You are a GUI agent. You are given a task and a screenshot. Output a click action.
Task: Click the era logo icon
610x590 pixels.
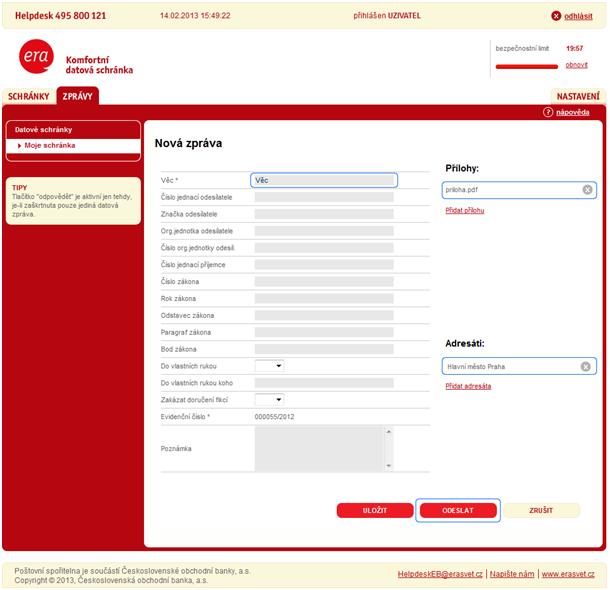tap(35, 59)
